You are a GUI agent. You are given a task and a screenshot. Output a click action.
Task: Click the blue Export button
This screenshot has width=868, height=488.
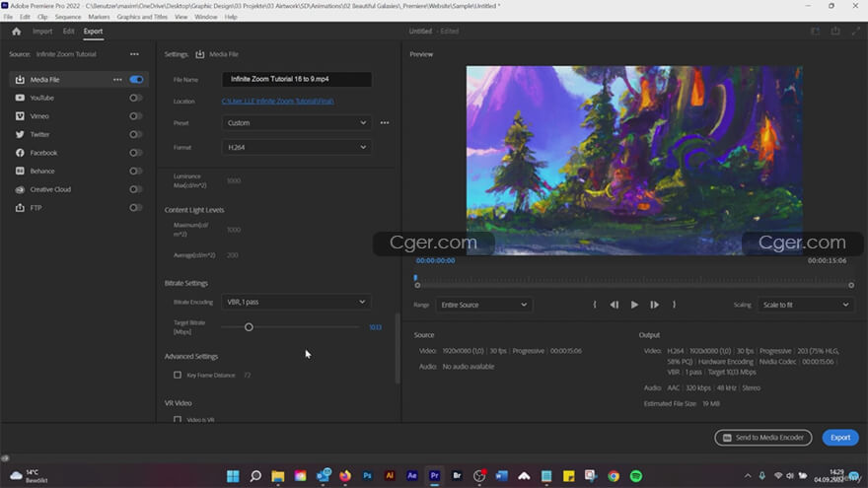[x=839, y=437]
